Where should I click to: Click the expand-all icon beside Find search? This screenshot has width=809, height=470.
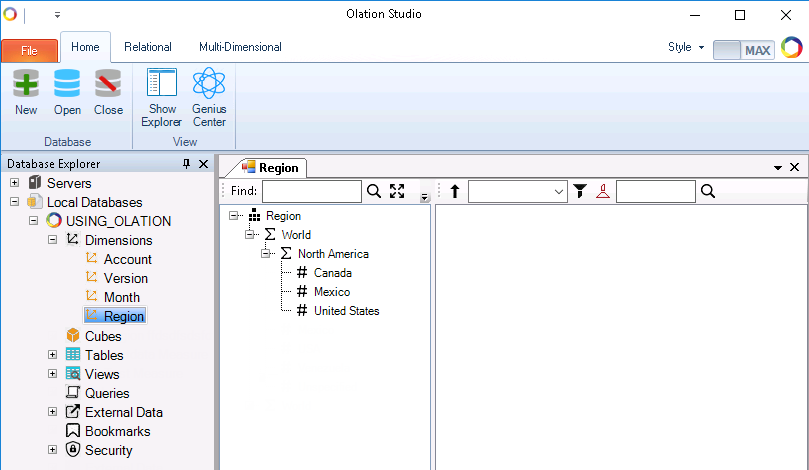pyautogui.click(x=397, y=191)
